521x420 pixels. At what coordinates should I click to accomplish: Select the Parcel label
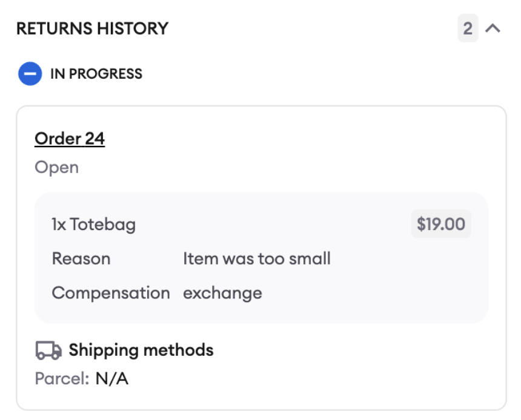(x=62, y=378)
